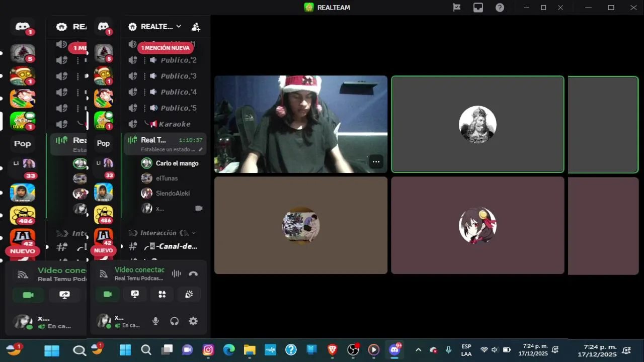Viewport: 644px width, 362px height.
Task: Launch Brave browser from the taskbar
Action: coord(332,350)
